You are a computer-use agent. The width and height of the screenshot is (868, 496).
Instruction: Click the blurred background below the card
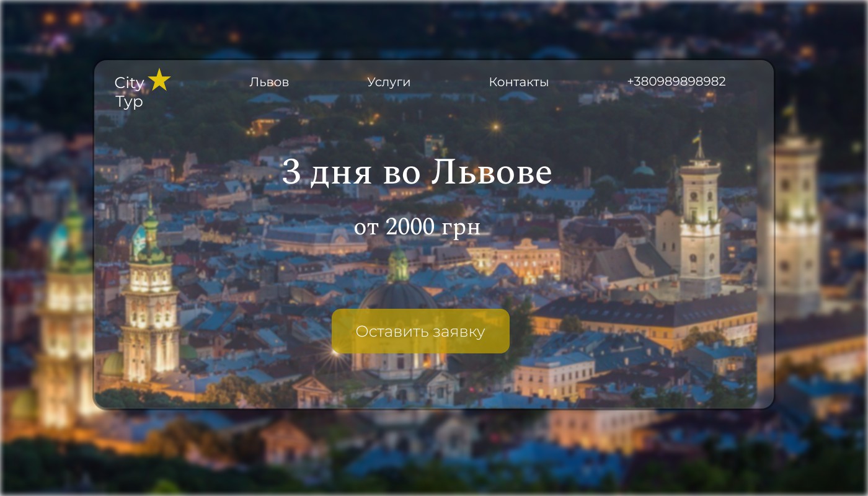point(434,453)
